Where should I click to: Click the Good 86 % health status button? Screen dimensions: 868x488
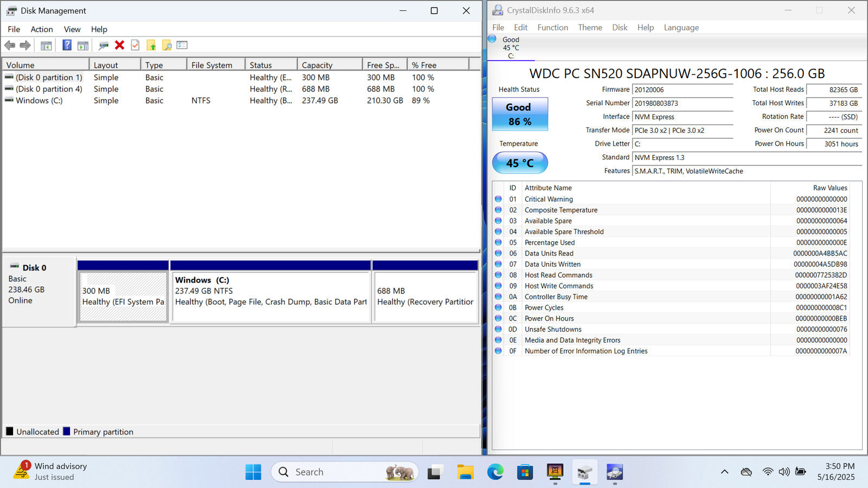[x=520, y=114]
